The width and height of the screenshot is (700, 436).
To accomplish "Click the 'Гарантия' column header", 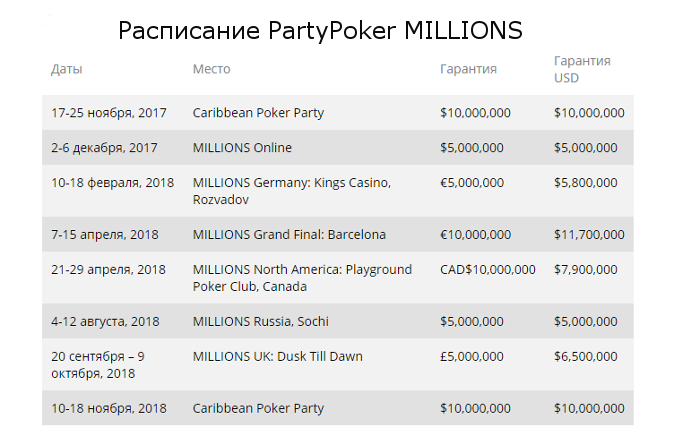I will (x=468, y=70).
